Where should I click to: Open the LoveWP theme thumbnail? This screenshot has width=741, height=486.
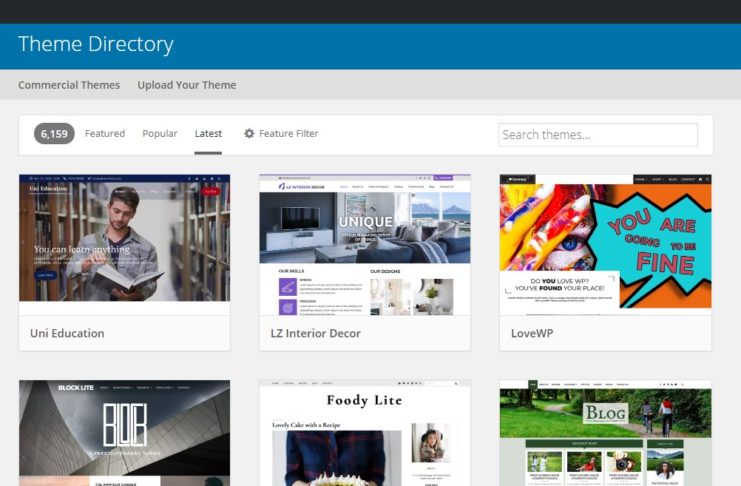(x=605, y=244)
